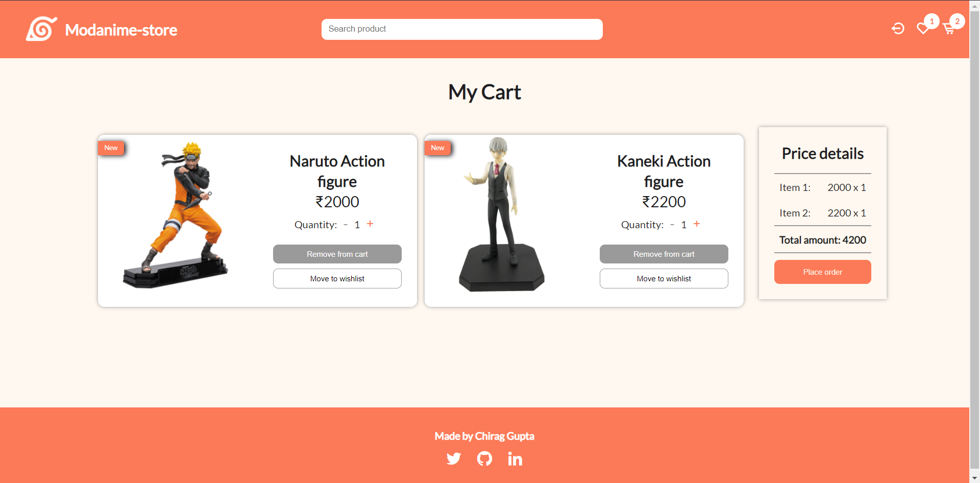This screenshot has height=483, width=980.
Task: Click the Place order button
Action: click(x=823, y=272)
